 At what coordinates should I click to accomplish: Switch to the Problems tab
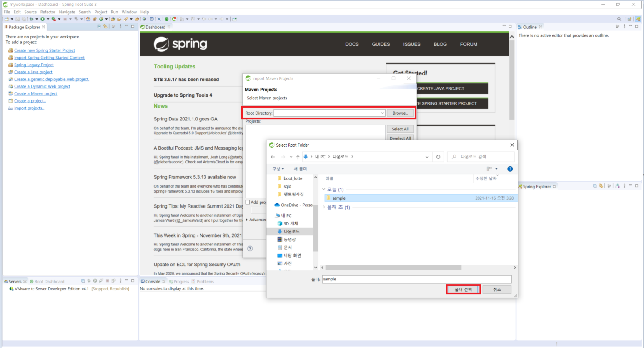[x=203, y=281]
